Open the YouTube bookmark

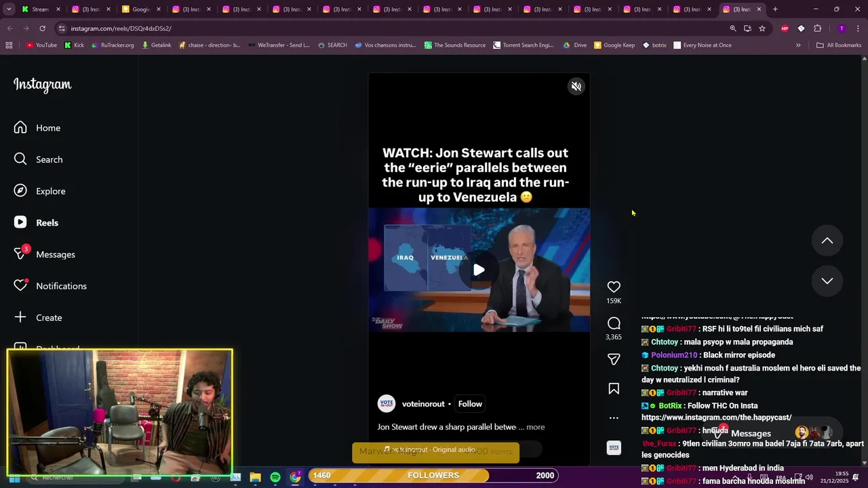41,45
